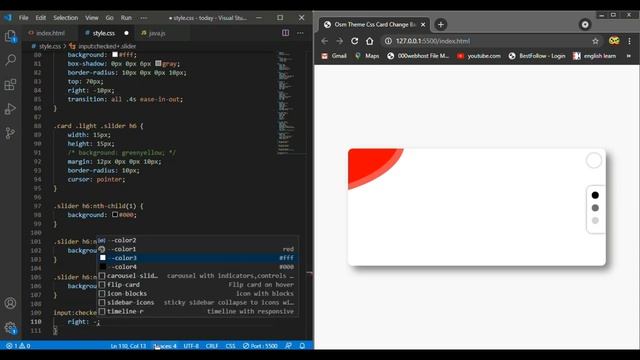Choose the --color1 red suggestion
Image resolution: width=640 pixels, height=360 pixels.
click(x=198, y=249)
